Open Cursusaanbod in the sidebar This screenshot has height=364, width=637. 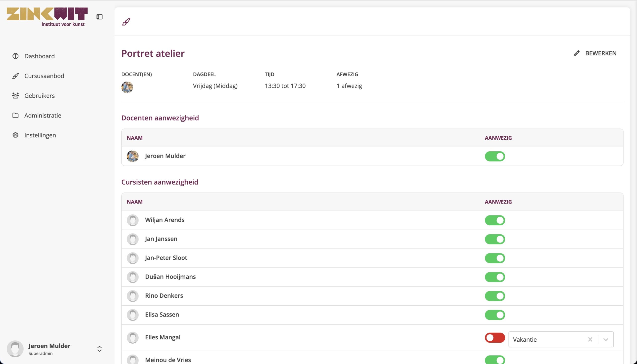click(x=44, y=76)
